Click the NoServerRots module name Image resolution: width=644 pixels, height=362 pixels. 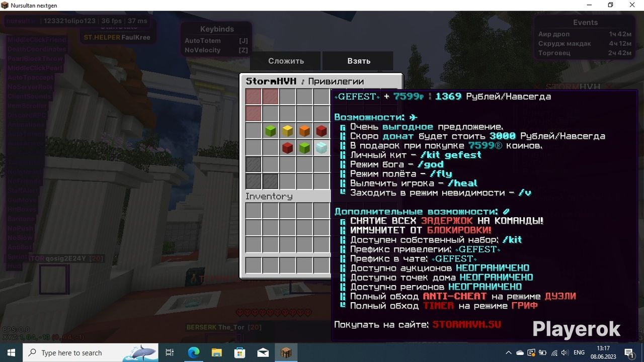click(30, 87)
